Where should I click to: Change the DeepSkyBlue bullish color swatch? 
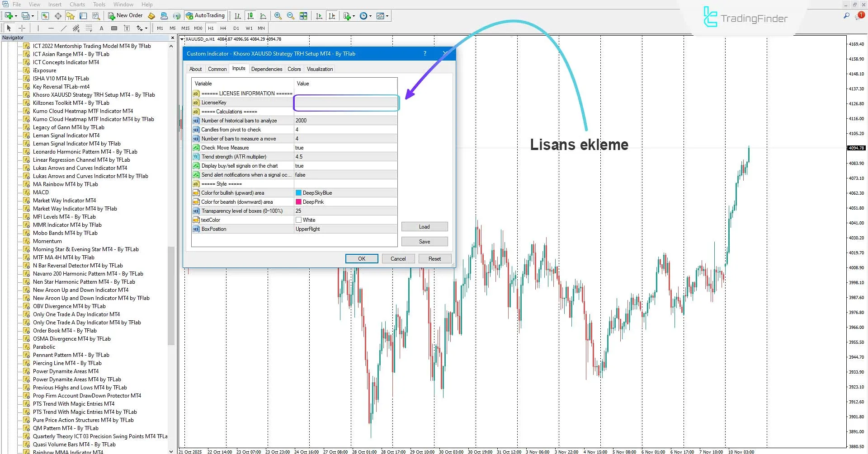click(298, 192)
